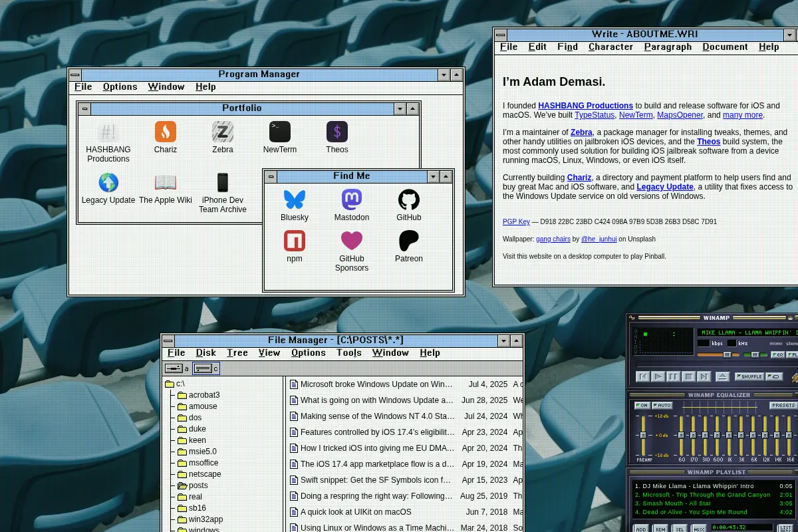Toggle the PL playlist button in Winamp

click(793, 354)
